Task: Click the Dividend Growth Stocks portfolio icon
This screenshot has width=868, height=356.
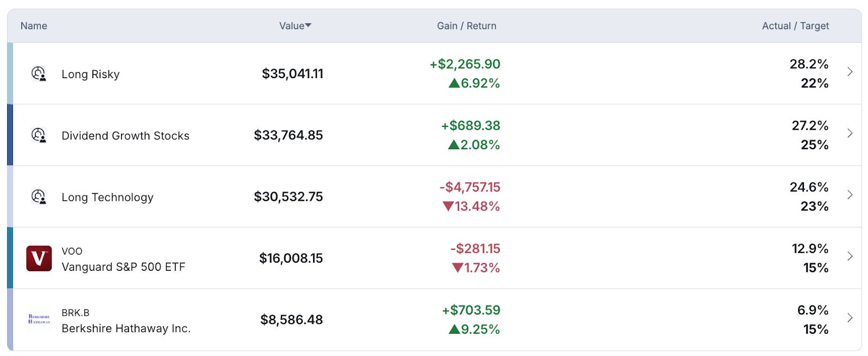Action: (39, 135)
